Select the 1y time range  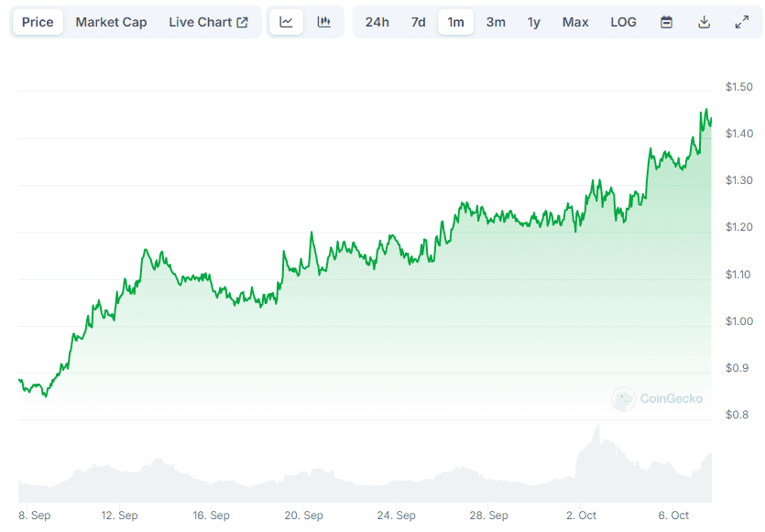click(x=534, y=22)
